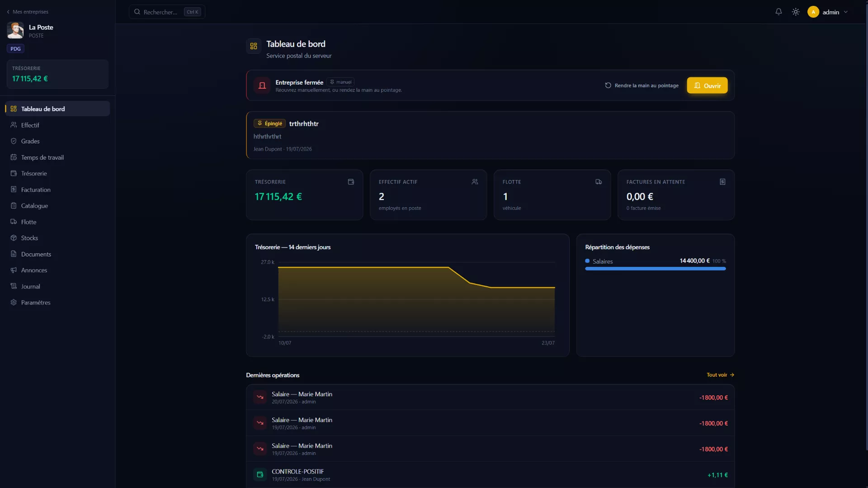Click the people icon in Effectif actif card
The image size is (868, 488).
475,182
